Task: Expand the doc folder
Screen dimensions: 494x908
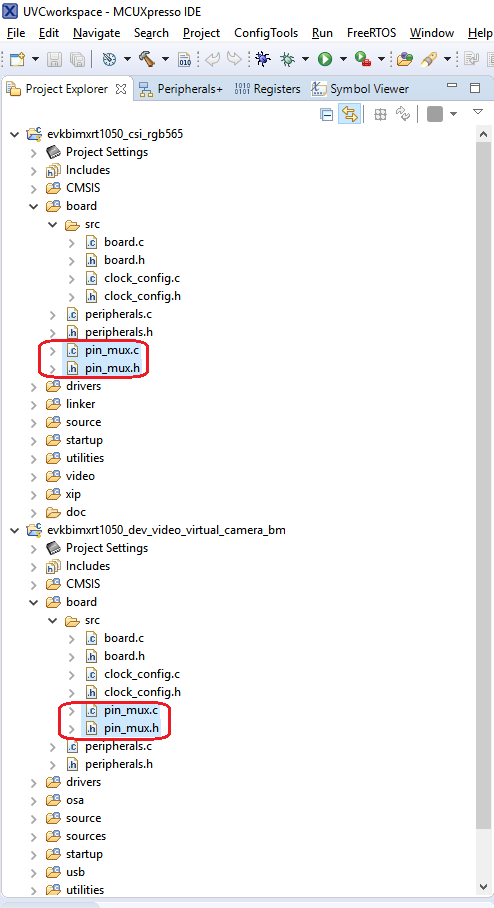Action: tap(34, 512)
